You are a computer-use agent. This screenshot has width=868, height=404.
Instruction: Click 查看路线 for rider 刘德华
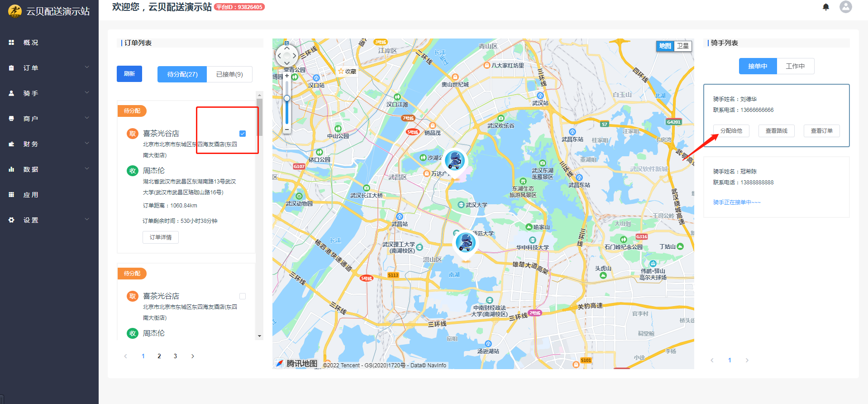click(777, 131)
